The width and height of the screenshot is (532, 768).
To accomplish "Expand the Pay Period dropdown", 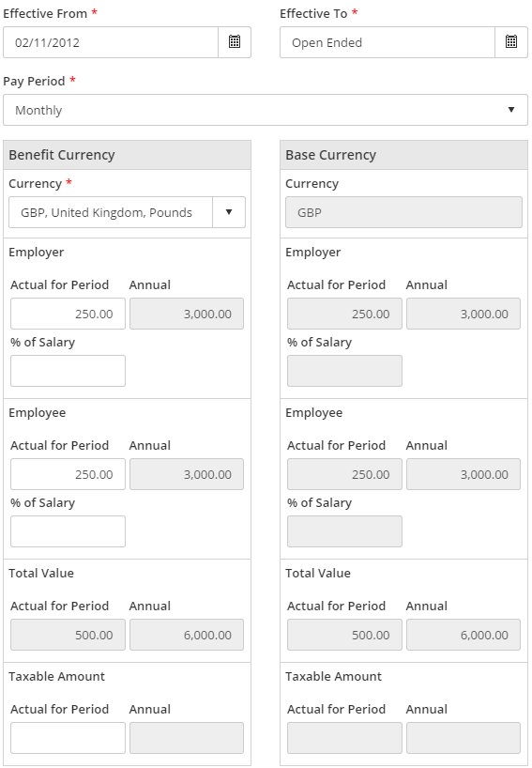I will point(266,110).
